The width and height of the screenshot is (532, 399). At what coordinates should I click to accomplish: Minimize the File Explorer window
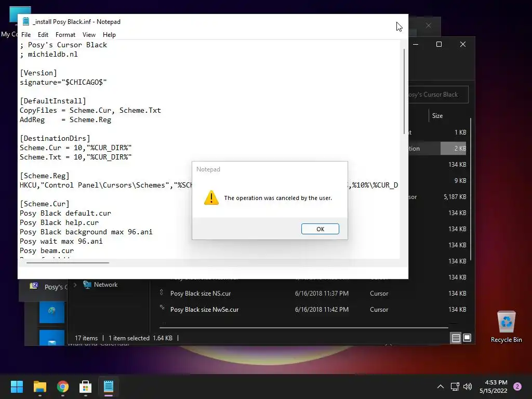416,45
